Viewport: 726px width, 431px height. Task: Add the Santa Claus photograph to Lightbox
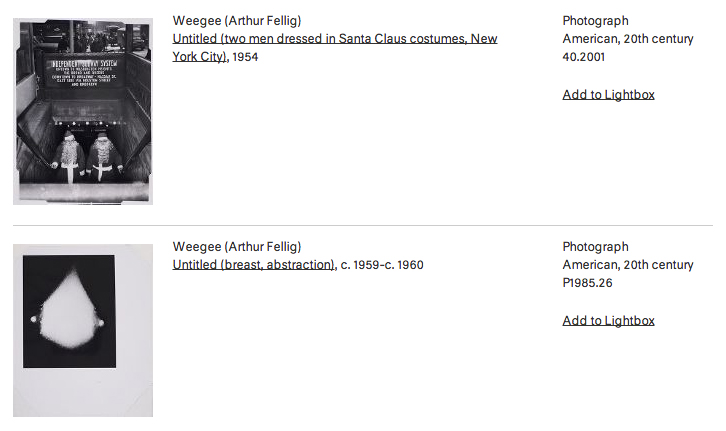tap(608, 95)
